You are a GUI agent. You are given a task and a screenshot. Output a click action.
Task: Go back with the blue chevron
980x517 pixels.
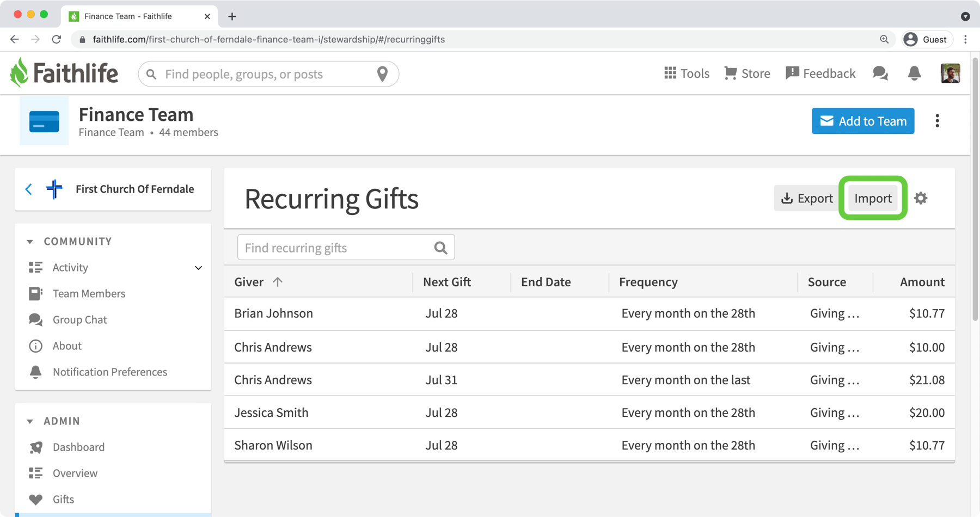pyautogui.click(x=29, y=189)
